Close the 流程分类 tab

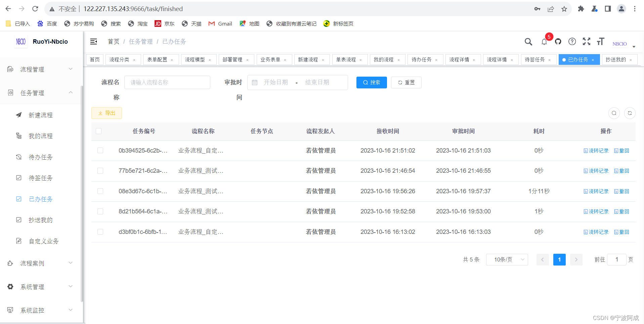point(134,60)
